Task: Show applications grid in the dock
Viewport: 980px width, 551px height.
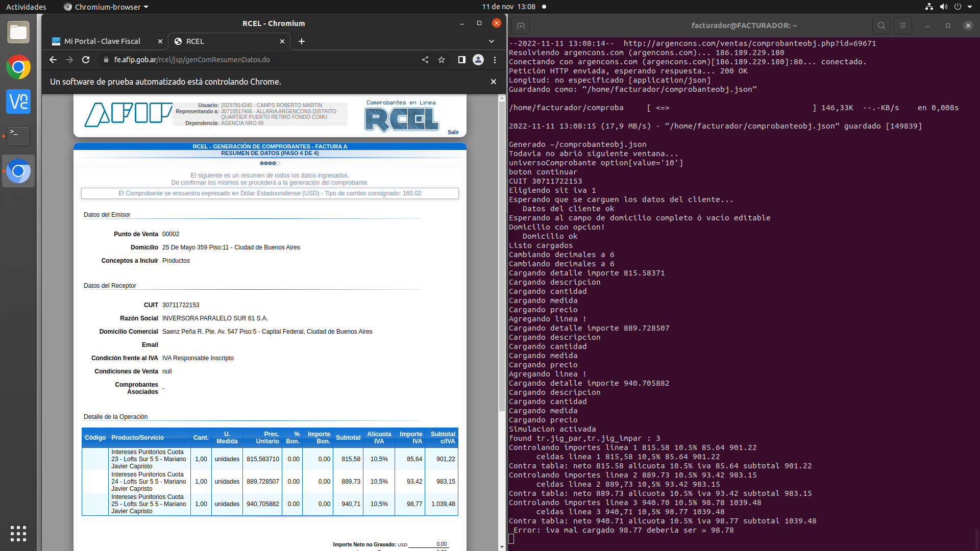Action: (18, 534)
